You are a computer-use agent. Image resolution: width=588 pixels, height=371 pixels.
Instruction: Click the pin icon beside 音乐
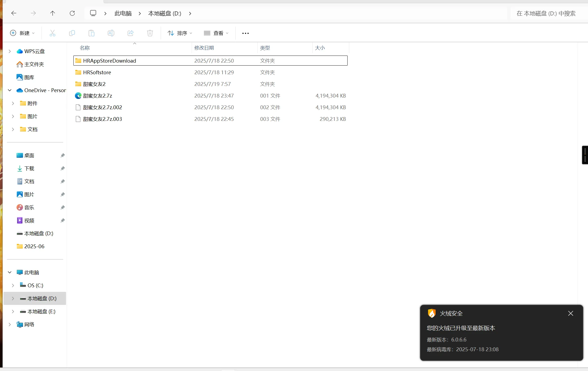(63, 207)
